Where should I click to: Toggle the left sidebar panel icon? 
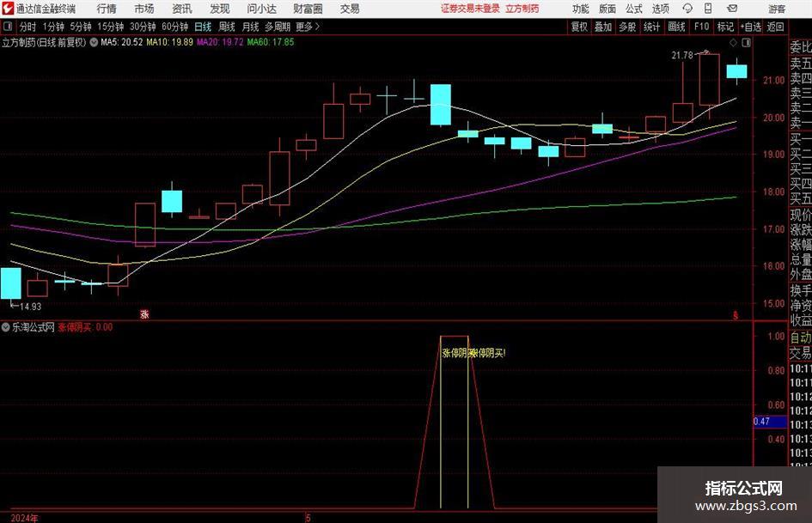click(8, 27)
